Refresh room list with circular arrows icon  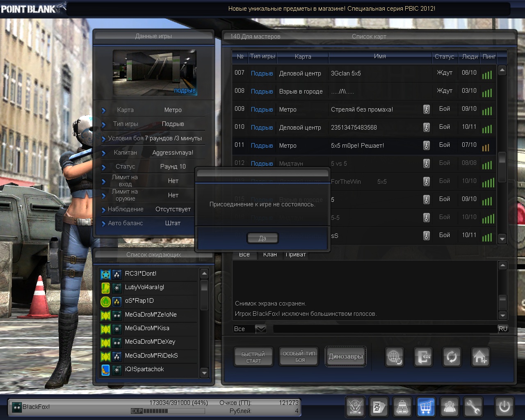coord(452,357)
